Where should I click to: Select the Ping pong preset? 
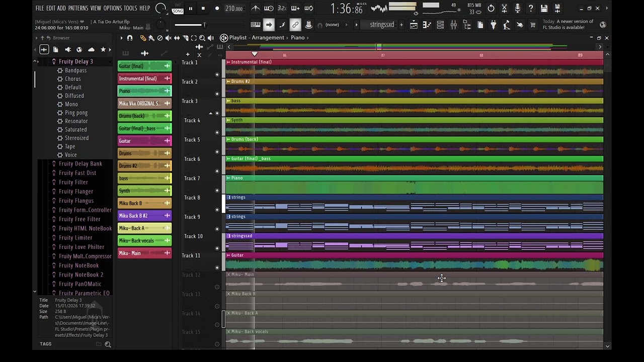click(76, 113)
